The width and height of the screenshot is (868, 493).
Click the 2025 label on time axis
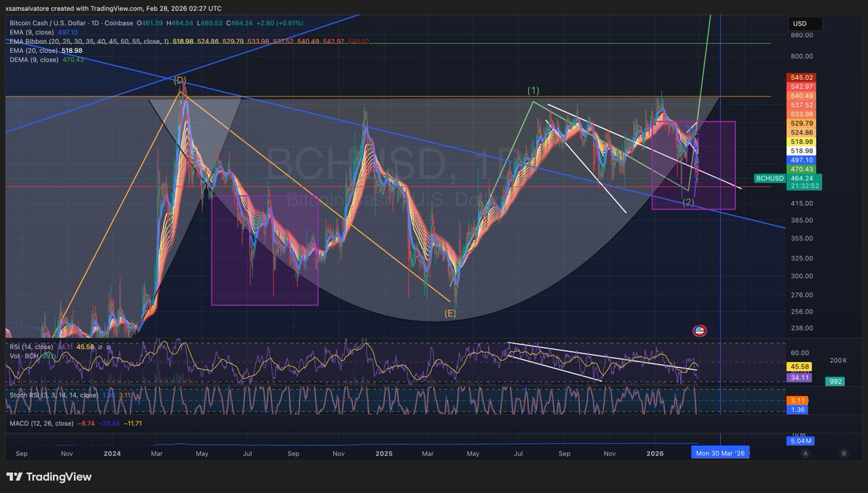click(383, 453)
